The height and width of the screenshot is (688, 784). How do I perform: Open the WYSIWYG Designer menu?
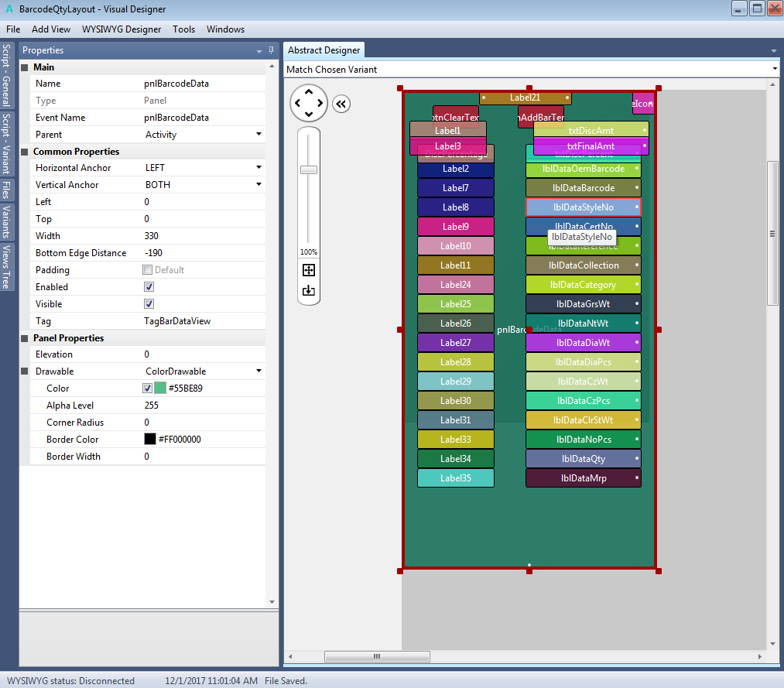coord(122,29)
